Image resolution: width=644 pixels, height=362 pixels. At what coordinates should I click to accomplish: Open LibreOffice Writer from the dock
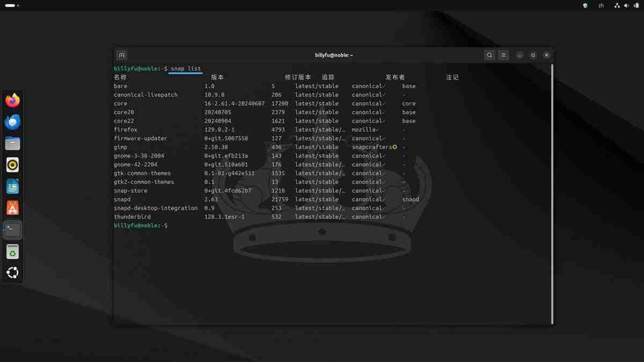tap(12, 186)
